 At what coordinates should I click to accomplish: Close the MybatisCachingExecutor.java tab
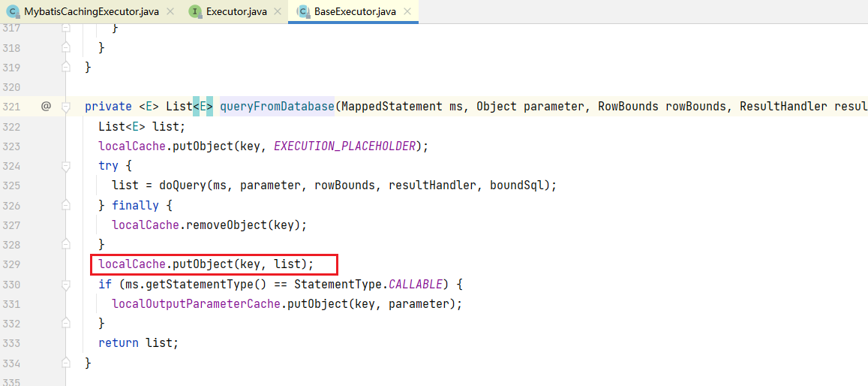(170, 12)
